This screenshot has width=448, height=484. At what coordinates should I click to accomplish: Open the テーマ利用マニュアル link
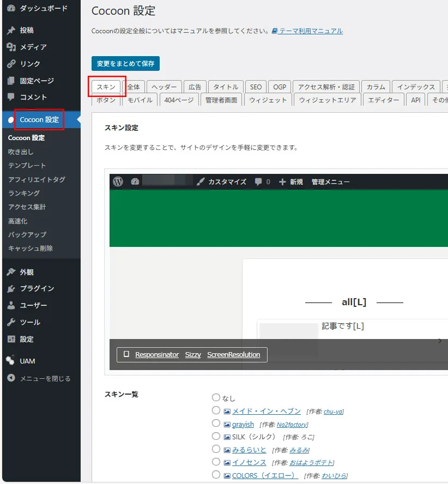pyautogui.click(x=311, y=31)
